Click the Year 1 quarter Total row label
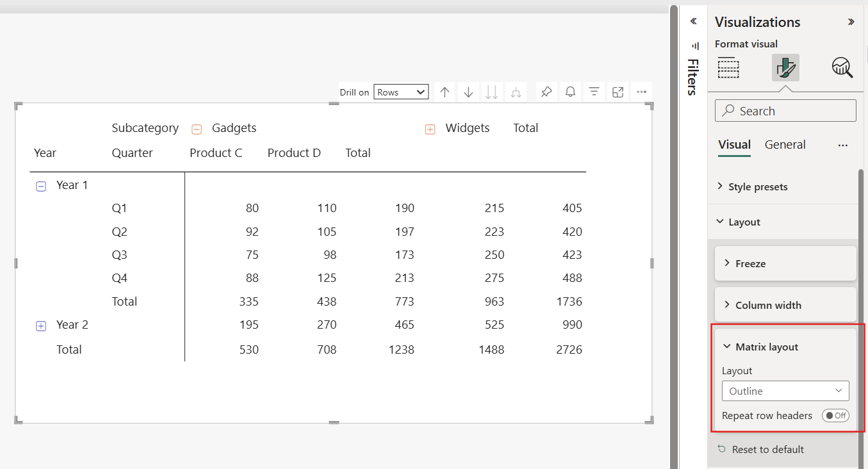The width and height of the screenshot is (868, 469). click(x=124, y=302)
